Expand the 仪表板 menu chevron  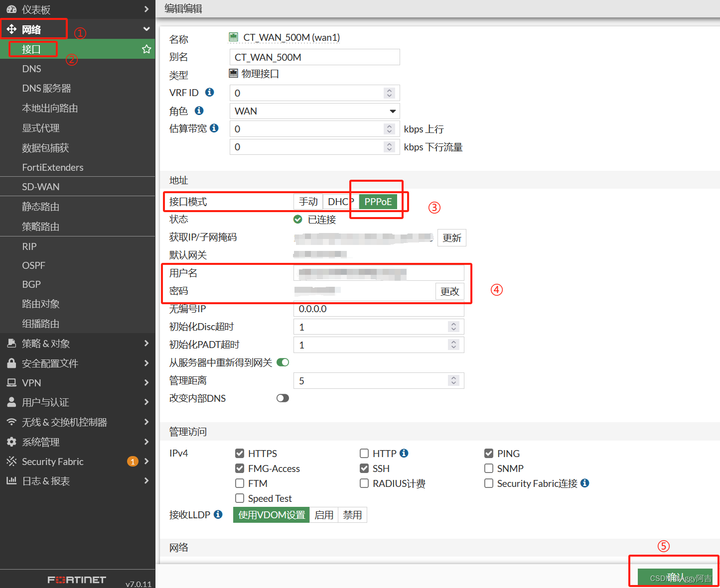tap(146, 9)
